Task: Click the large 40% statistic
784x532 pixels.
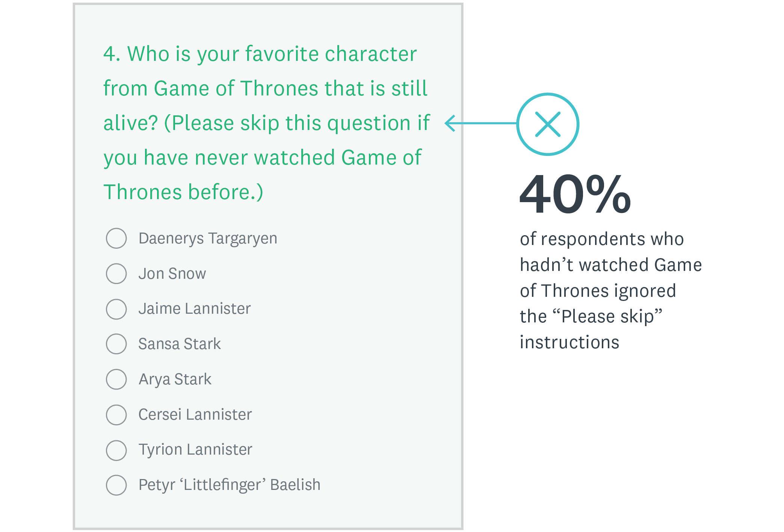Action: 575,194
